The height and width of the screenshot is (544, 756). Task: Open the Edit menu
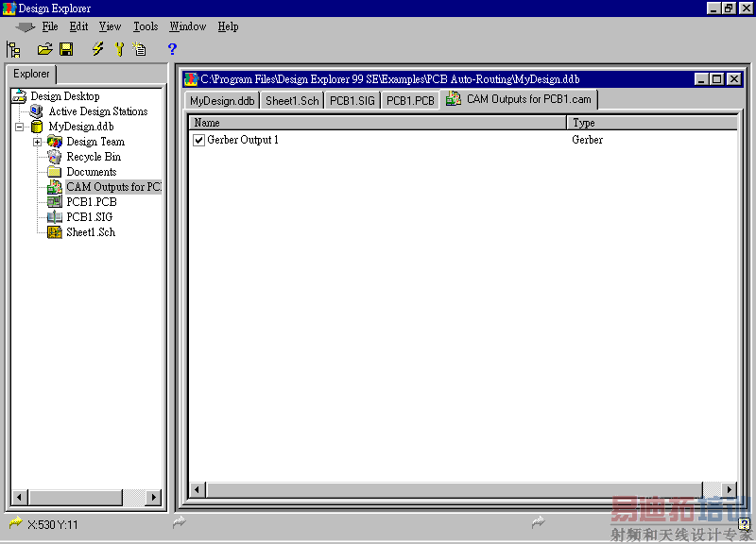click(x=78, y=26)
